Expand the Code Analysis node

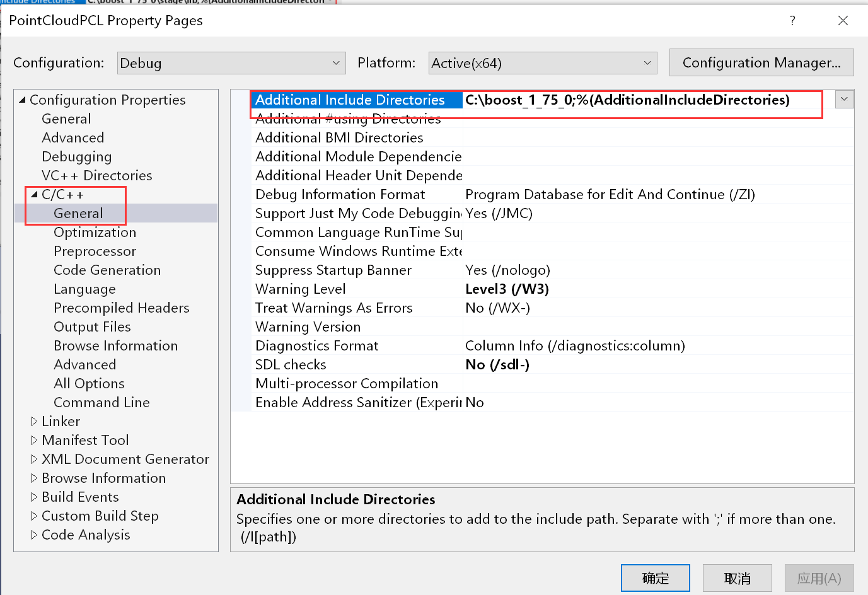pos(35,534)
